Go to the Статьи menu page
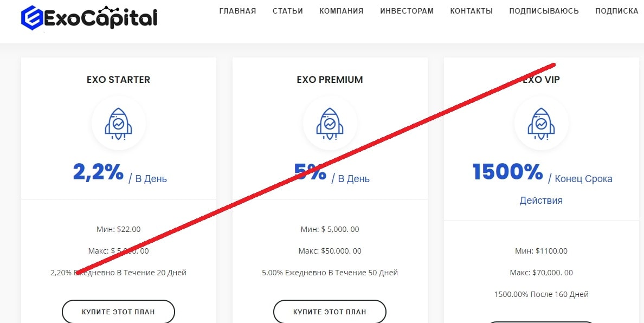 288,11
